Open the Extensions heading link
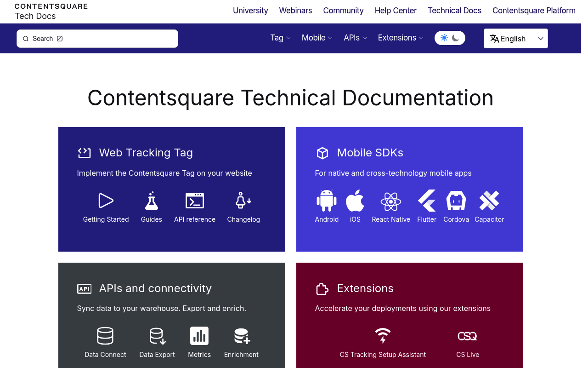This screenshot has height=368, width=588. 365,288
